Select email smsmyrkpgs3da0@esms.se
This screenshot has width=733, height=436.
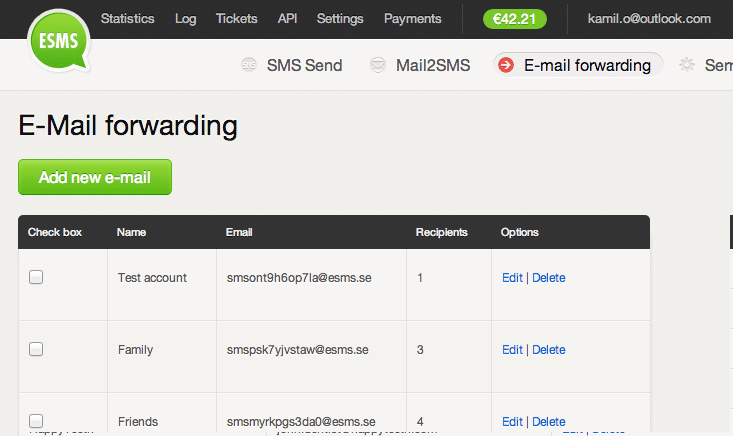coord(301,422)
